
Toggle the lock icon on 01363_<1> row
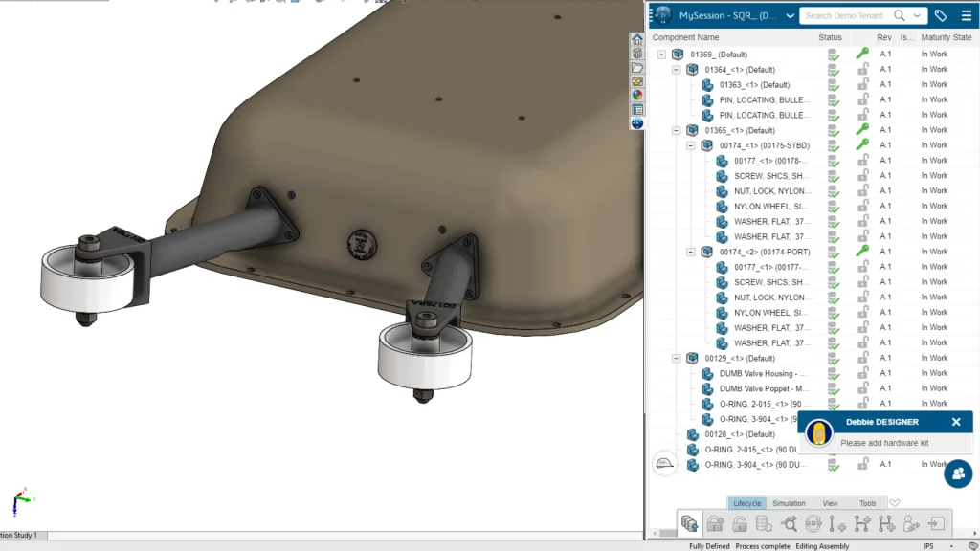[862, 84]
